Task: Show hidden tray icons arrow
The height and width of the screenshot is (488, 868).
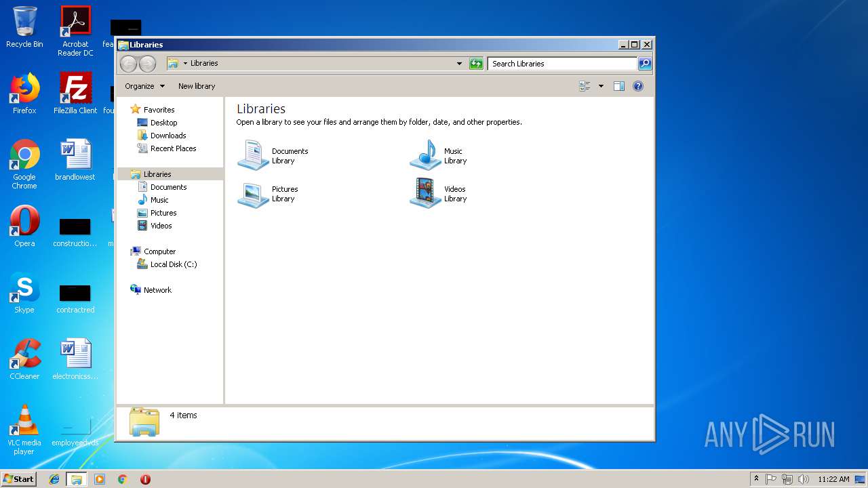Action: pos(757,479)
